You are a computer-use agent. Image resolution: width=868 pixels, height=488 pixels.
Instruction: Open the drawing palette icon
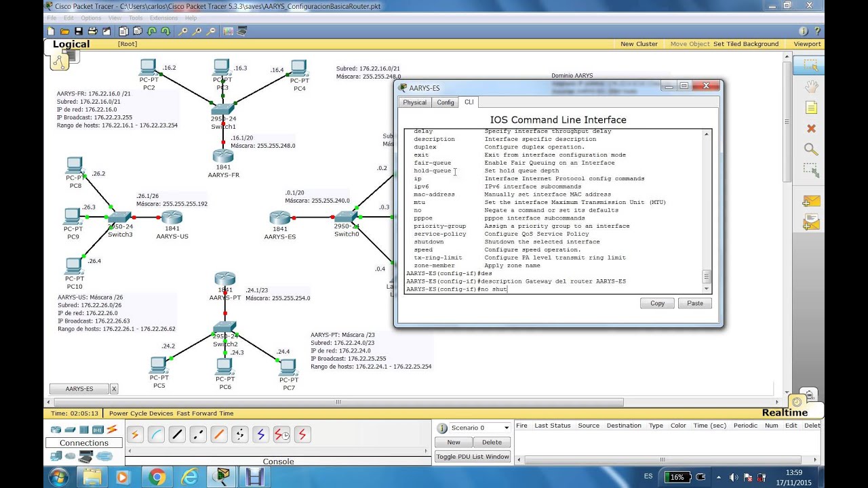coord(228,31)
